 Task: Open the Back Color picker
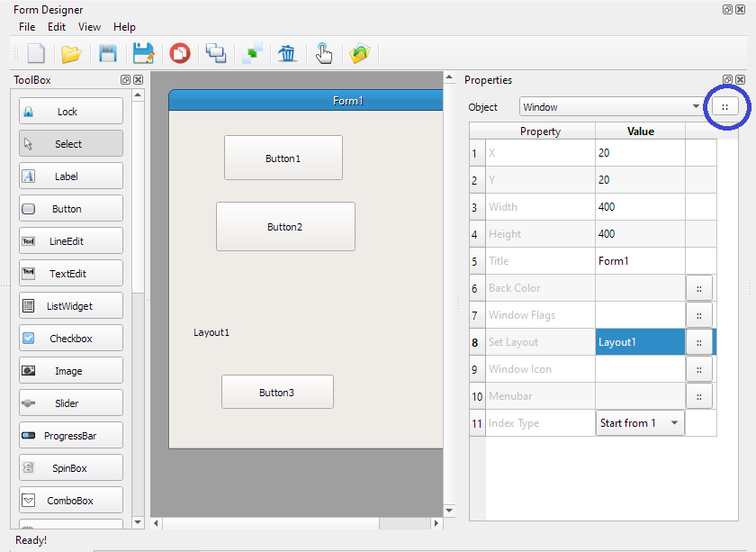point(699,288)
